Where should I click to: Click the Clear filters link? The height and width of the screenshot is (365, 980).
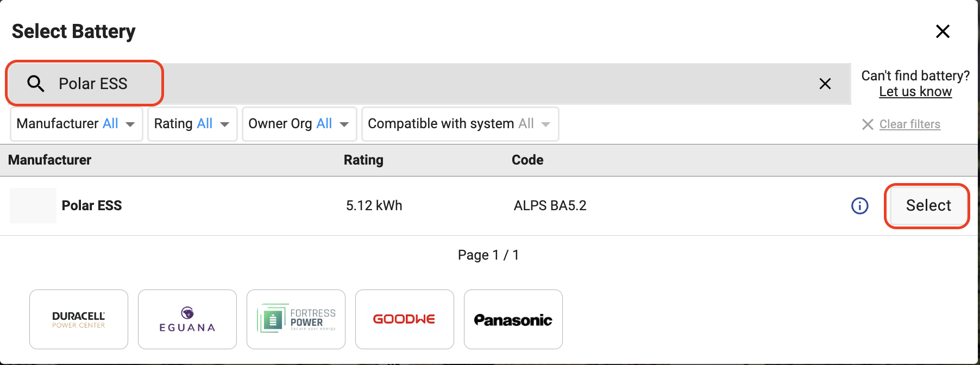[x=909, y=124]
